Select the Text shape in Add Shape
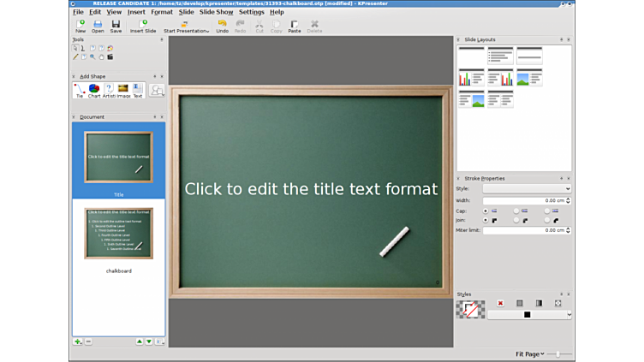 (x=137, y=89)
